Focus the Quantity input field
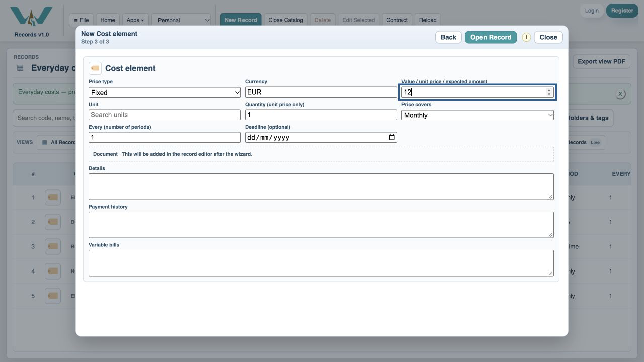This screenshot has width=644, height=362. (321, 115)
